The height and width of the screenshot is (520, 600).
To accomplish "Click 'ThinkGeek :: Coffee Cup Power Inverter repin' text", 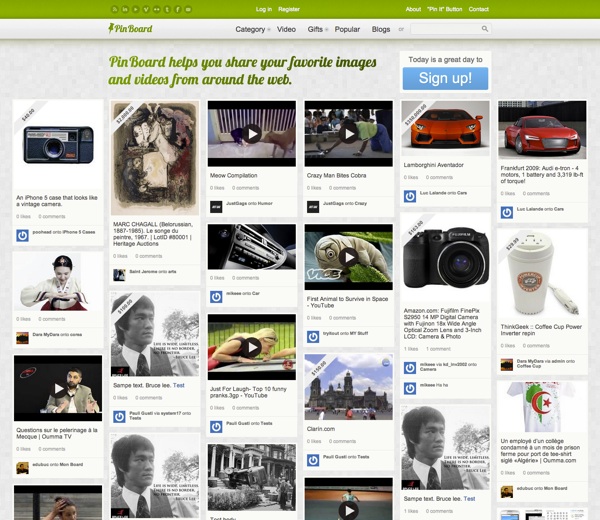I will (x=541, y=330).
